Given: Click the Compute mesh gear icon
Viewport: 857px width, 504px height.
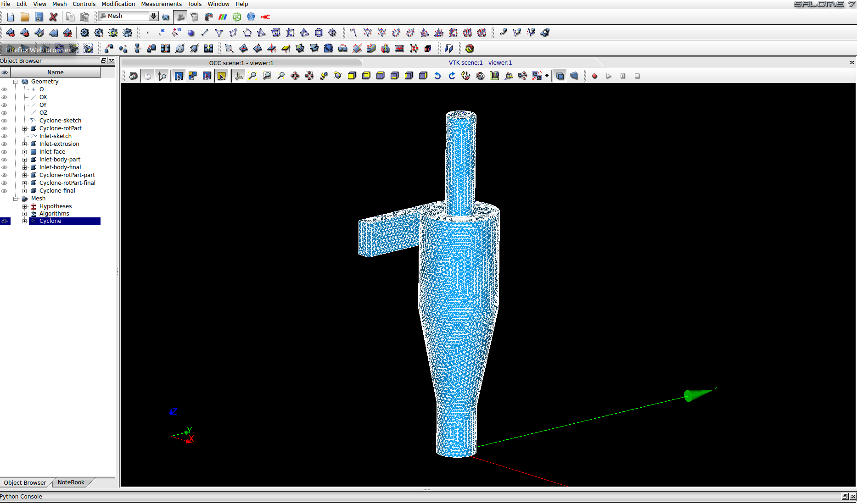Looking at the screenshot, I should tap(84, 33).
